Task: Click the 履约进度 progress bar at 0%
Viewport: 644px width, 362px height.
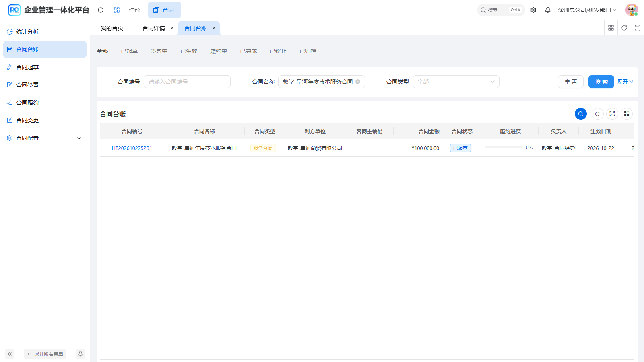Action: (x=504, y=148)
